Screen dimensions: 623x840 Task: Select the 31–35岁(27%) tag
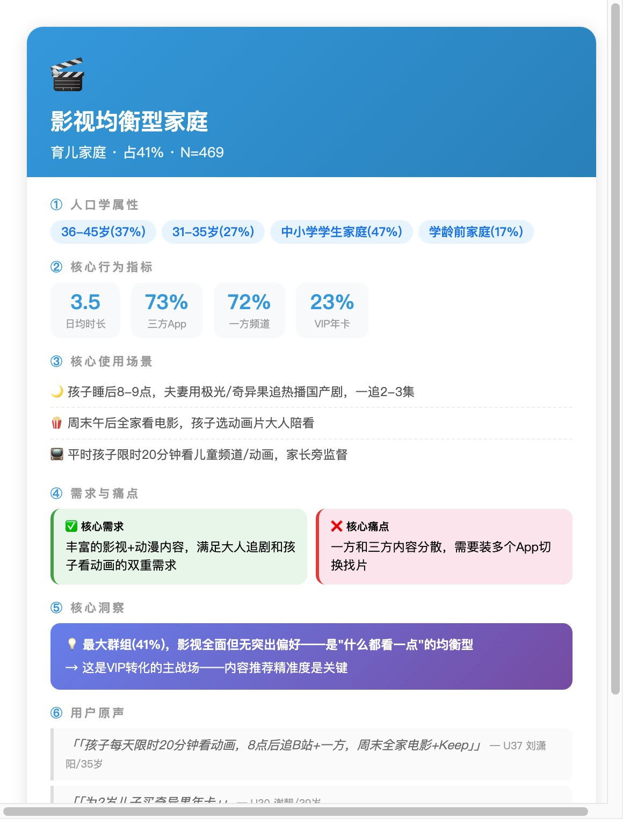[x=213, y=232]
